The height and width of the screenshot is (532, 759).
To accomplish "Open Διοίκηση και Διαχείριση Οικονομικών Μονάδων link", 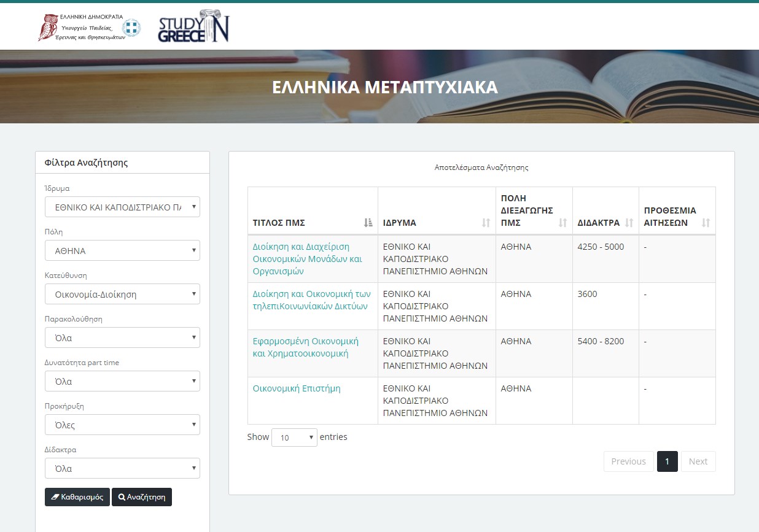I will coord(308,259).
